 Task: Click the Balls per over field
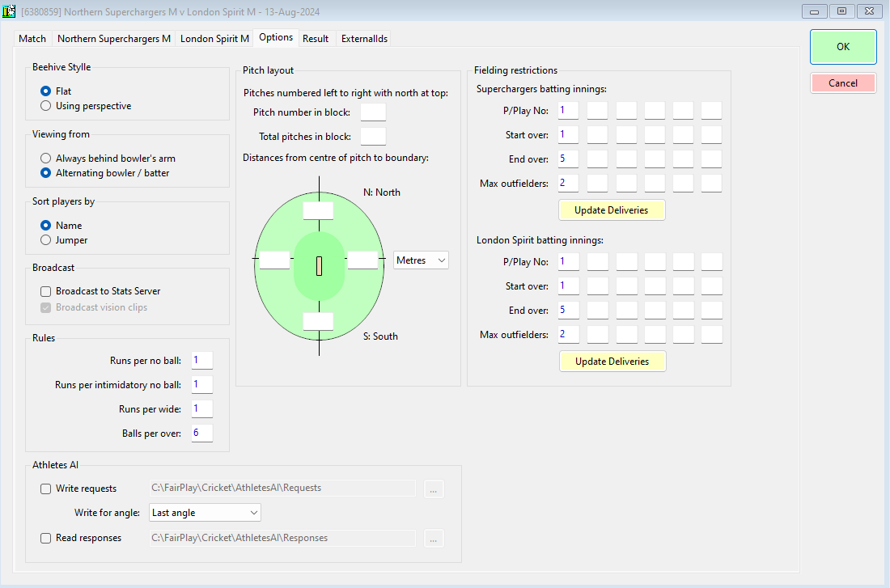(202, 433)
